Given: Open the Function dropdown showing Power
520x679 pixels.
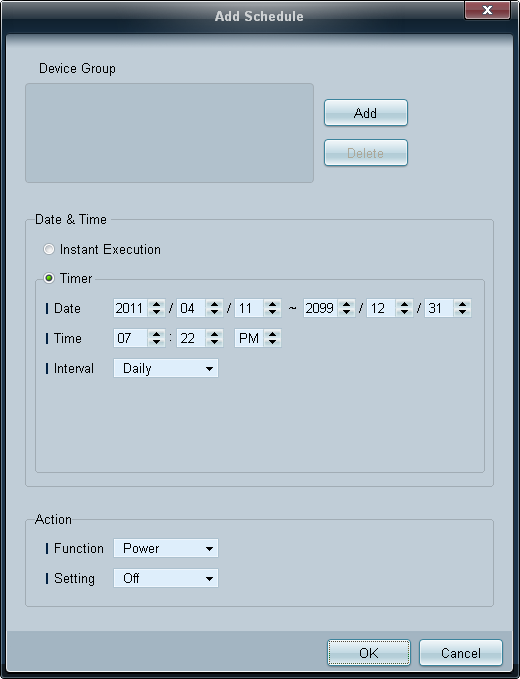Looking at the screenshot, I should 166,548.
